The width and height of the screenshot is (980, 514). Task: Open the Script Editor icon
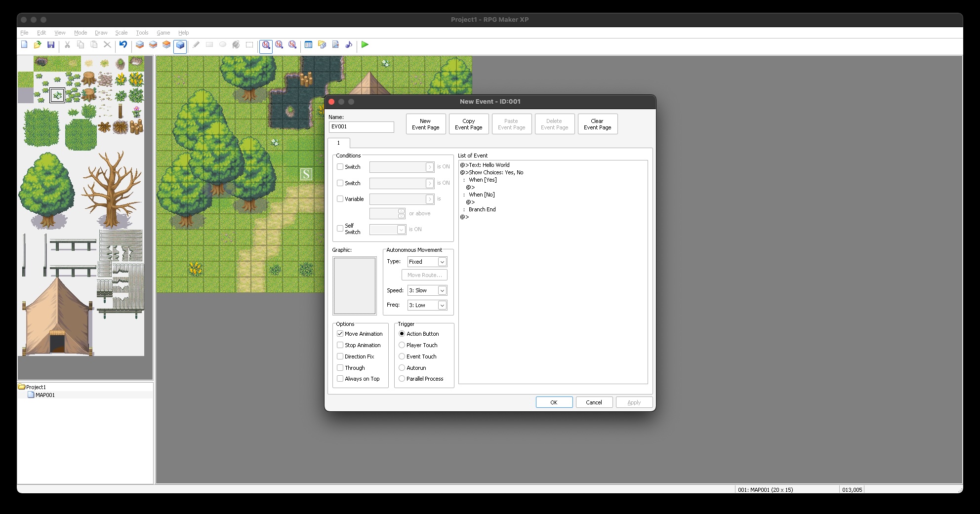click(x=335, y=44)
